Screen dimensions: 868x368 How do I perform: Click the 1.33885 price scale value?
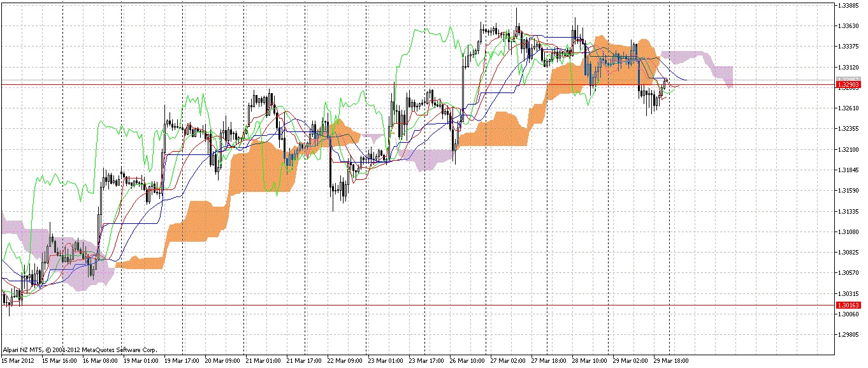point(848,6)
